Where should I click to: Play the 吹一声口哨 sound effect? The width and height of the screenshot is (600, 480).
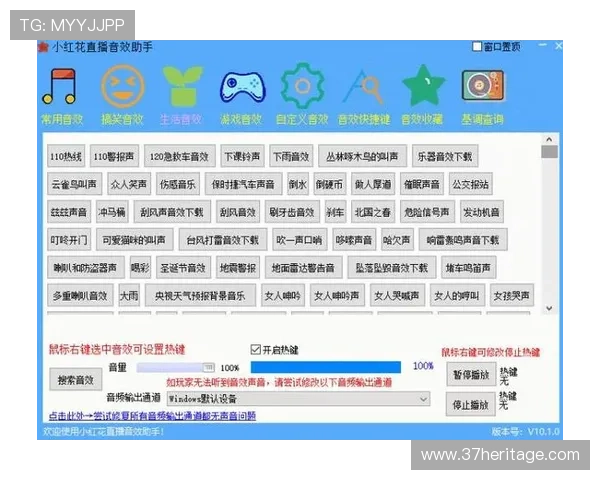coord(299,240)
